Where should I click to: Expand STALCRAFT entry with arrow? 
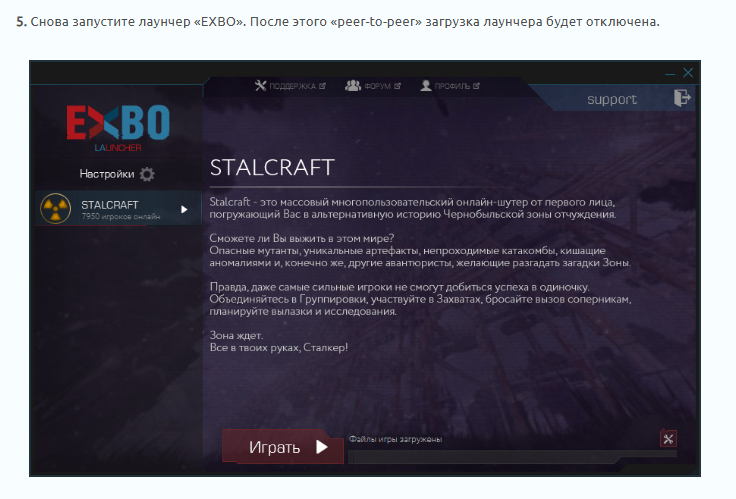[x=184, y=209]
